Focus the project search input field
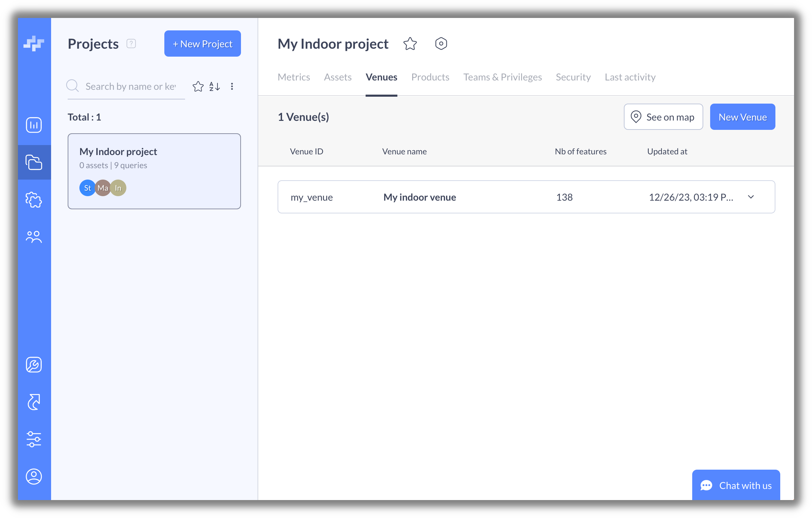 [x=130, y=86]
